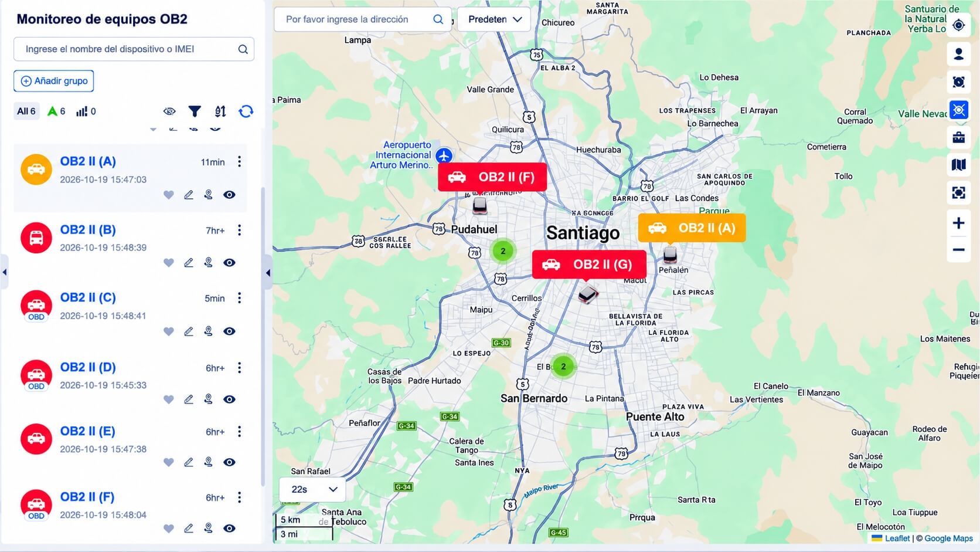980x552 pixels.
Task: Toggle visibility eye for OB2 II (E)
Action: [229, 462]
